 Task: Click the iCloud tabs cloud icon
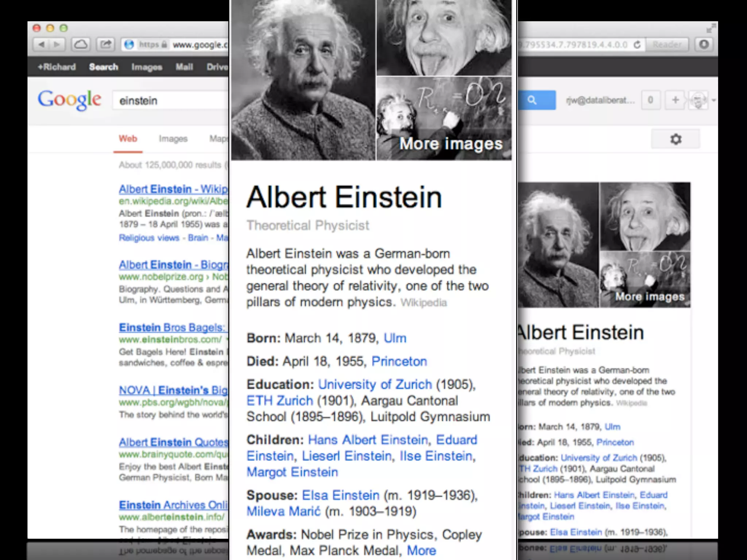point(81,44)
